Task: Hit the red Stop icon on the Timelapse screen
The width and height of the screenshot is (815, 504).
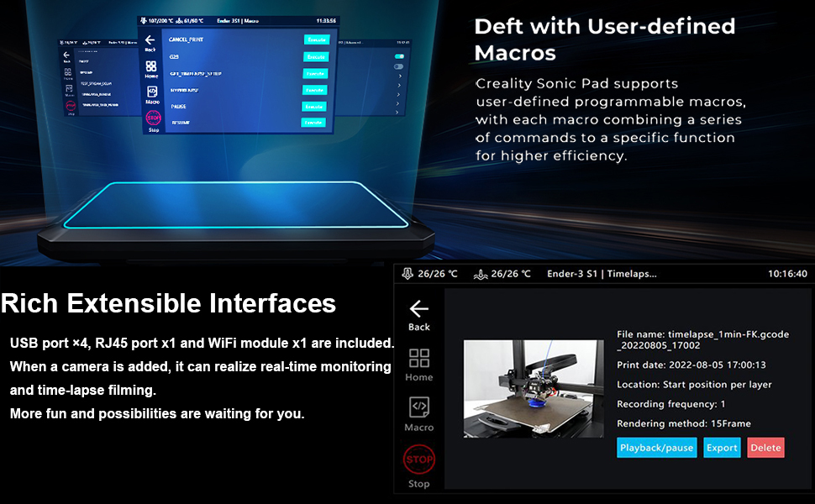Action: 419,459
